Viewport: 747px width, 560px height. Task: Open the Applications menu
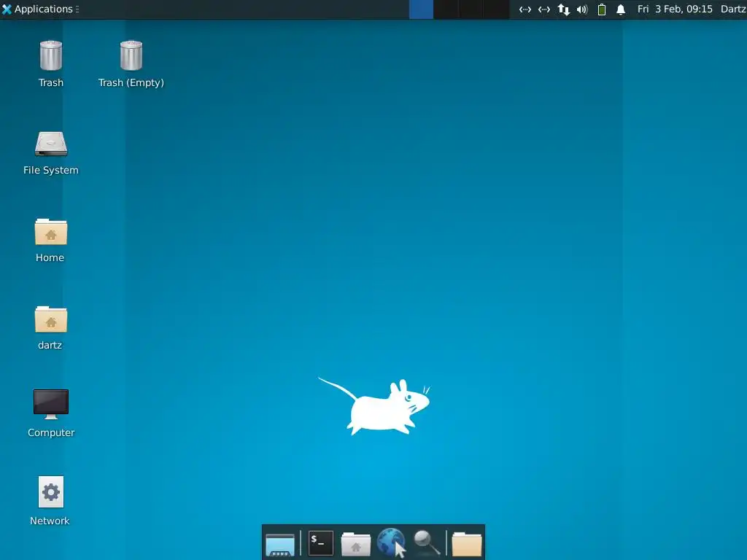pyautogui.click(x=40, y=9)
